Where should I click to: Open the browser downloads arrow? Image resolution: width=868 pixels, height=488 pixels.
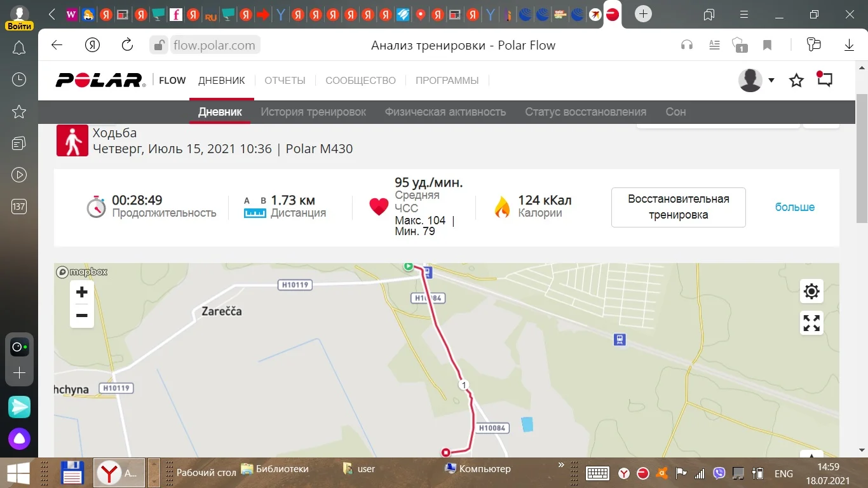click(x=849, y=45)
